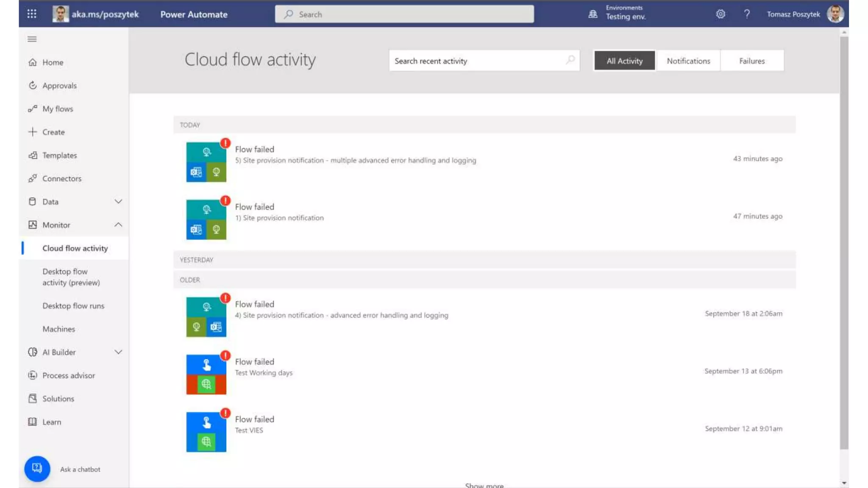Expand the Data section chevron

(118, 202)
